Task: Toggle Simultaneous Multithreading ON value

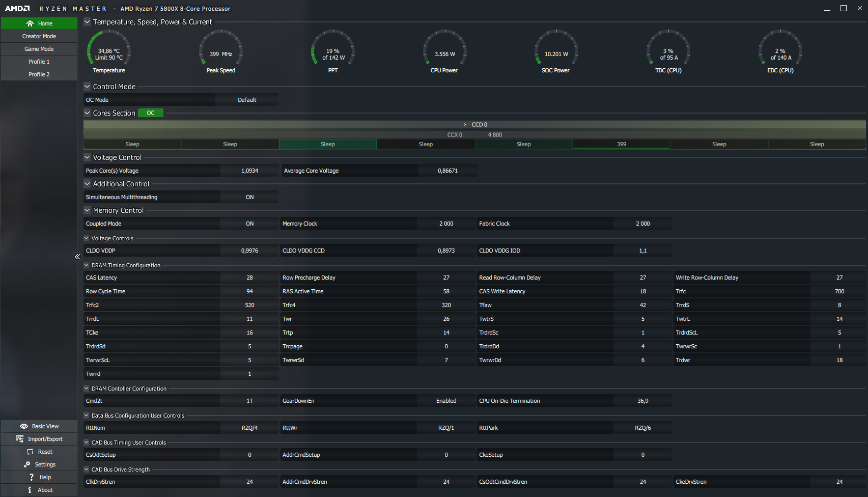Action: pyautogui.click(x=249, y=197)
